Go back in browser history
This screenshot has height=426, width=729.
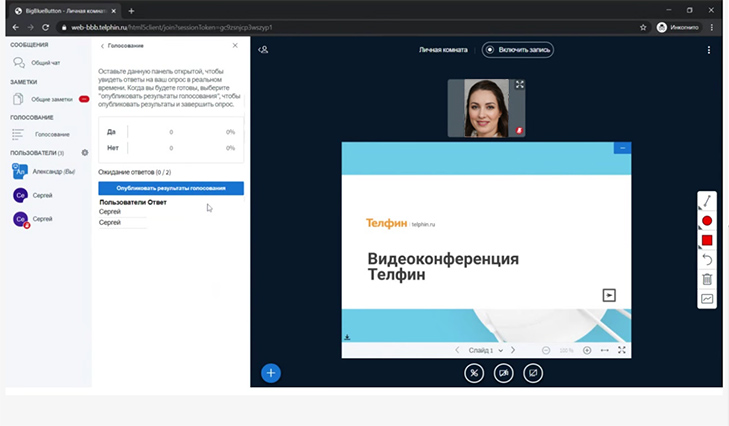click(x=16, y=27)
